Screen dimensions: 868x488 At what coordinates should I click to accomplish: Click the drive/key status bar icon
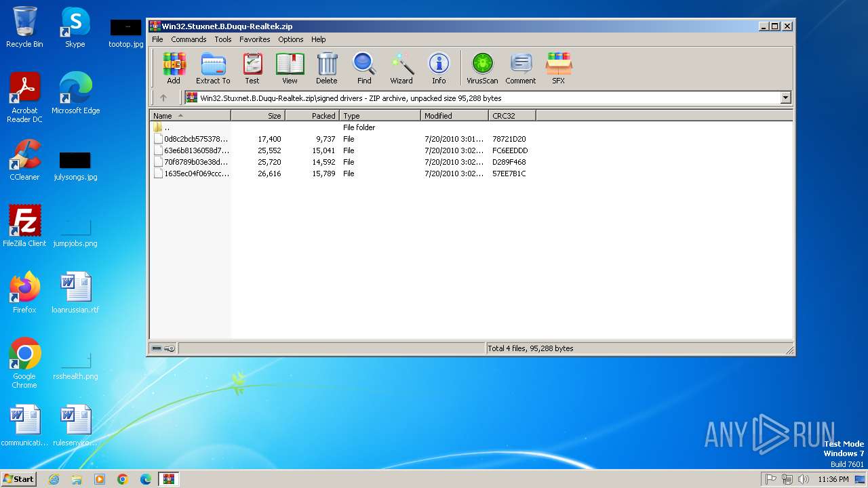pos(163,348)
